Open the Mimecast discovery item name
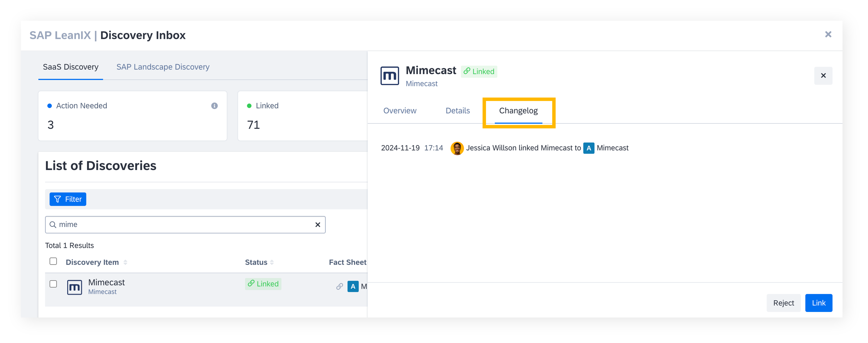868x343 pixels. click(107, 282)
